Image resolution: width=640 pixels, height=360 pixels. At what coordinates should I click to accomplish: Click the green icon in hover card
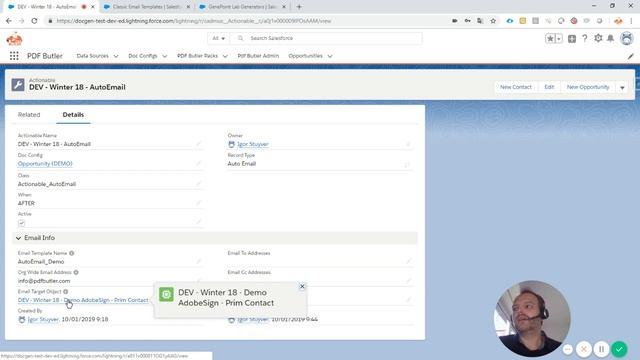pyautogui.click(x=166, y=294)
